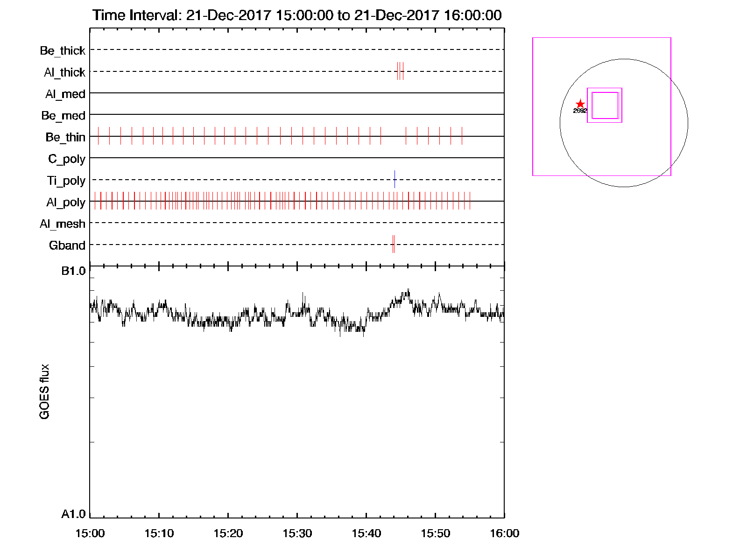This screenshot has width=747, height=560.
Task: Click the Ti_poly filter label
Action: (x=66, y=181)
